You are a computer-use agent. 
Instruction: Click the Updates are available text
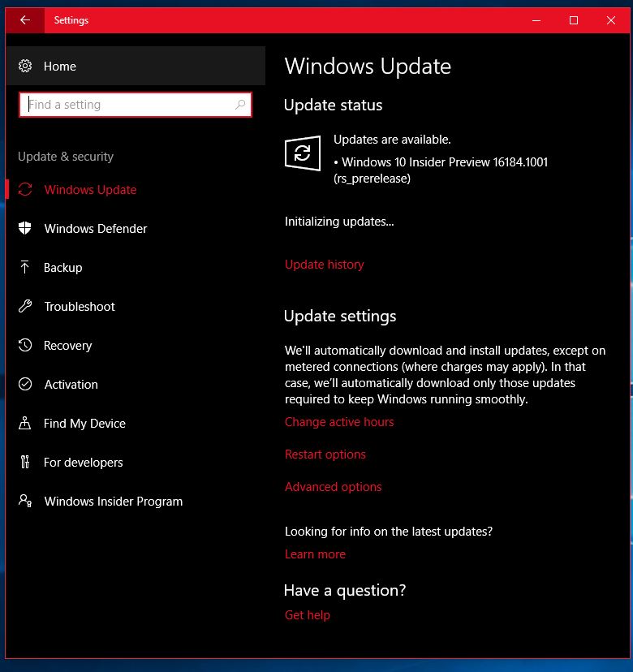pos(392,140)
